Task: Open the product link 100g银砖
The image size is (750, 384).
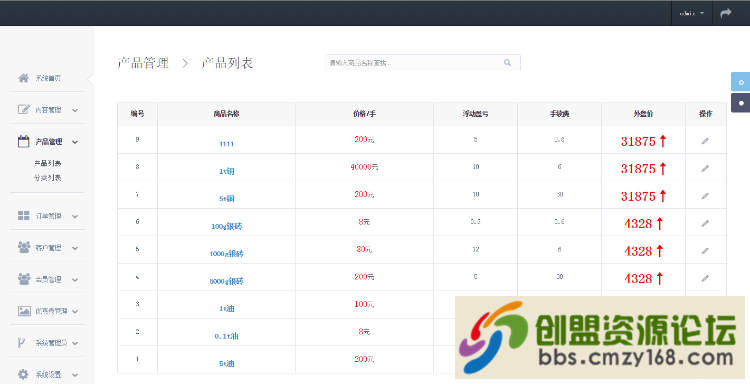Action: point(226,226)
